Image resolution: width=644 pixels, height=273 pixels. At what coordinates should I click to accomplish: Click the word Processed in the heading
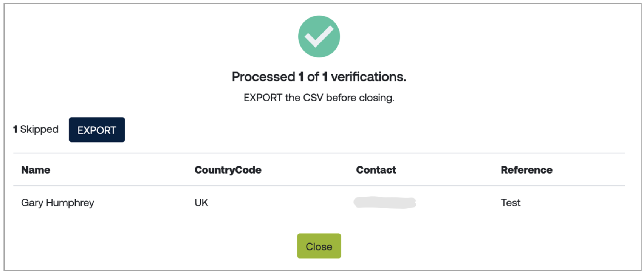pyautogui.click(x=263, y=77)
